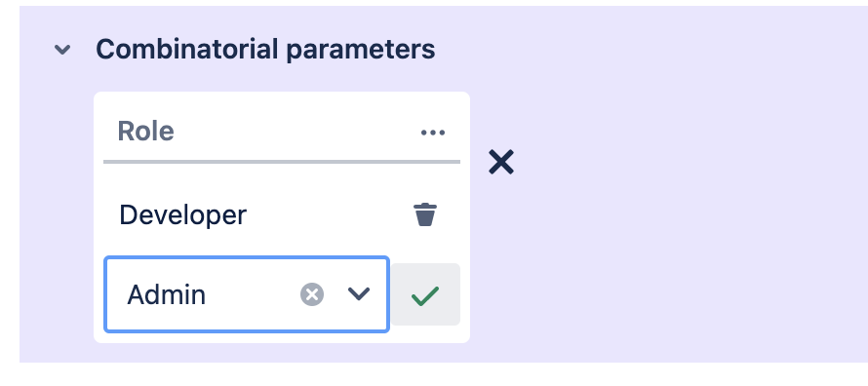Remove the Role parameter with the X icon

(x=501, y=162)
